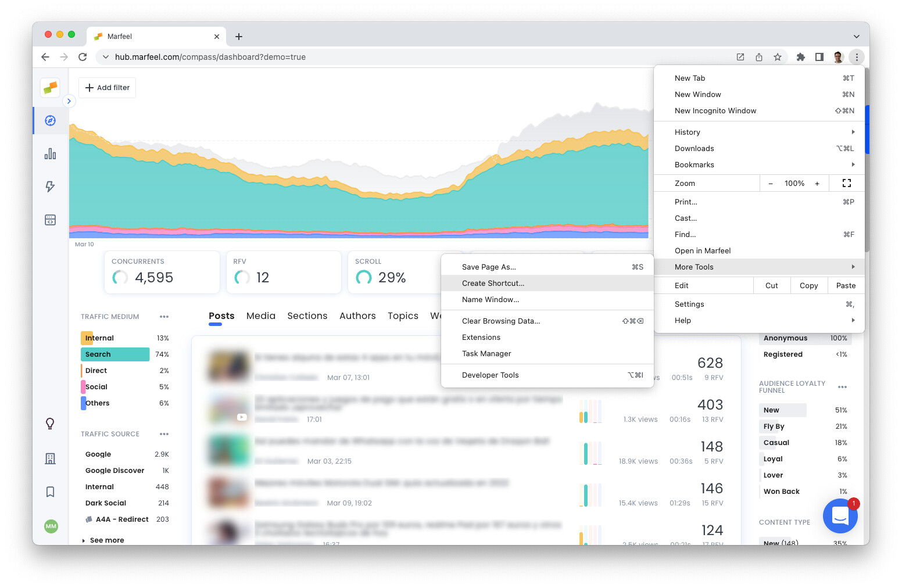The image size is (902, 588).
Task: Open the lightning bolt tool in the sidebar
Action: (x=50, y=187)
